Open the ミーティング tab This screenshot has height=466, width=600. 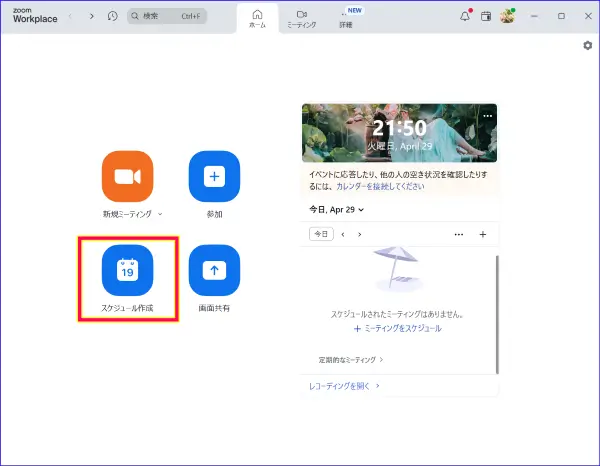302,19
